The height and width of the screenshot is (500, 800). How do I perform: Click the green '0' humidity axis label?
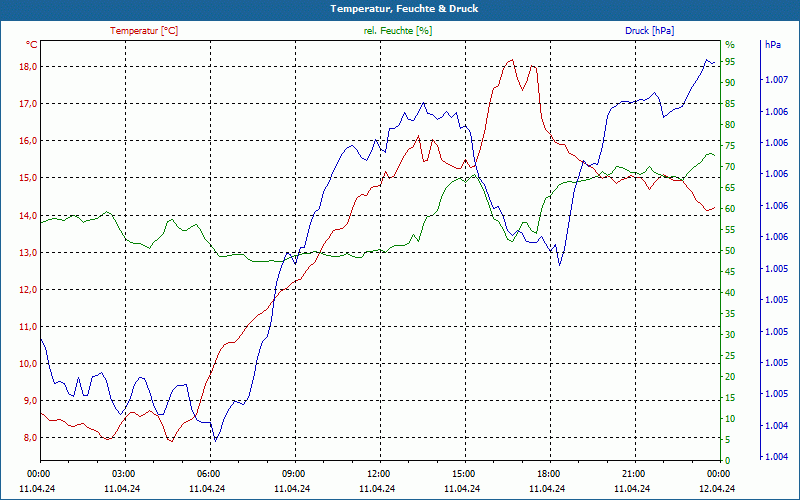pyautogui.click(x=728, y=461)
